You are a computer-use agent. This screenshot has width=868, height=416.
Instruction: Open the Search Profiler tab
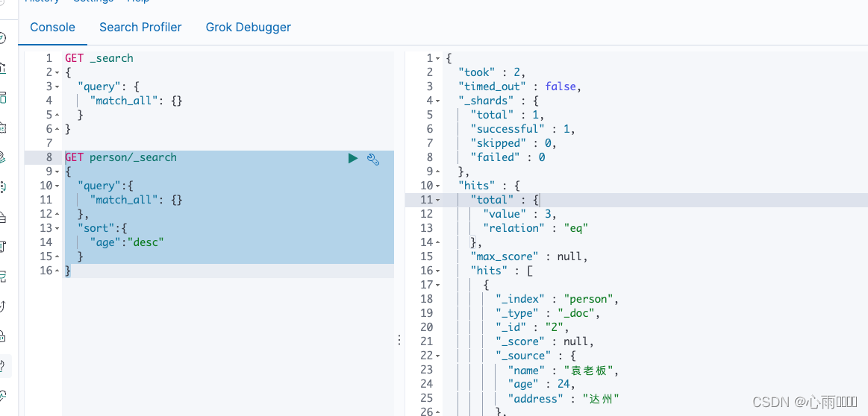pyautogui.click(x=140, y=27)
